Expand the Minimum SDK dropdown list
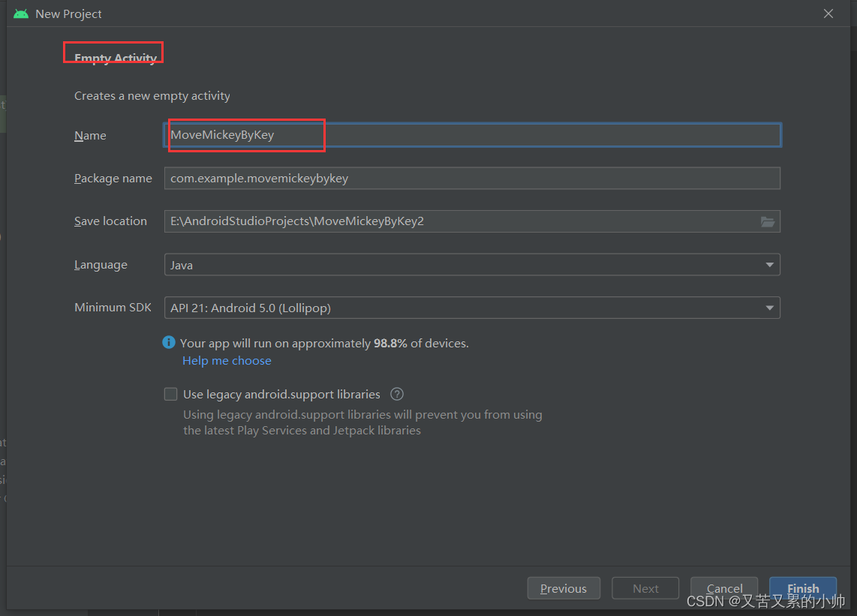The image size is (857, 616). click(472, 308)
